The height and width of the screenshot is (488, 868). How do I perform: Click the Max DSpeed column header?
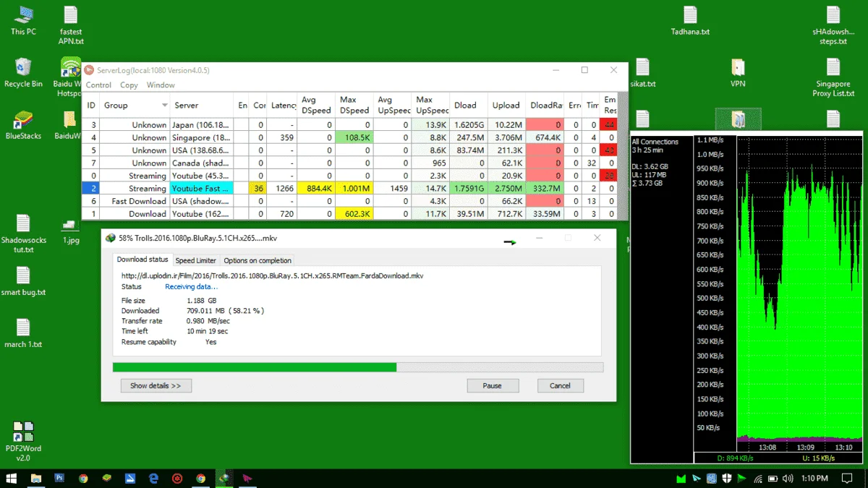[x=354, y=105]
